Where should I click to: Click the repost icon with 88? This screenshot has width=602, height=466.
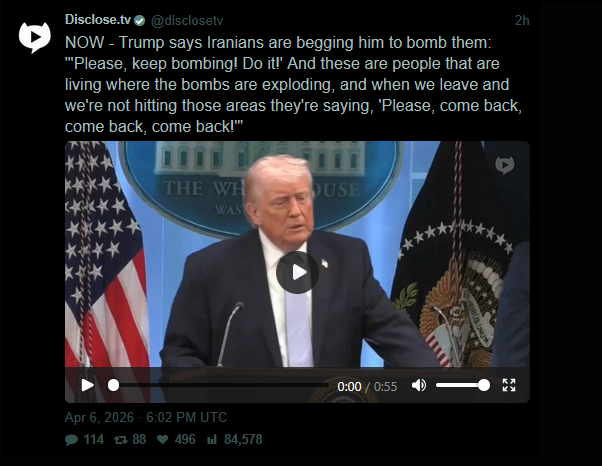pos(121,440)
